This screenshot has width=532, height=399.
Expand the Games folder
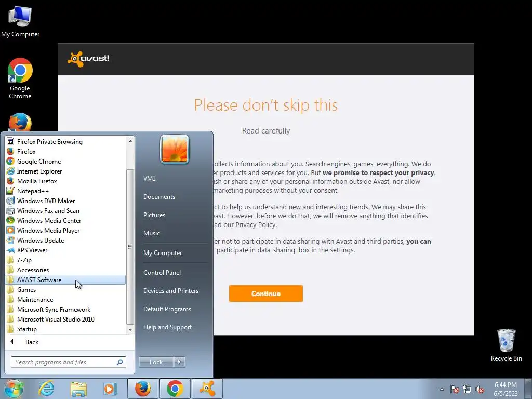tap(65, 289)
